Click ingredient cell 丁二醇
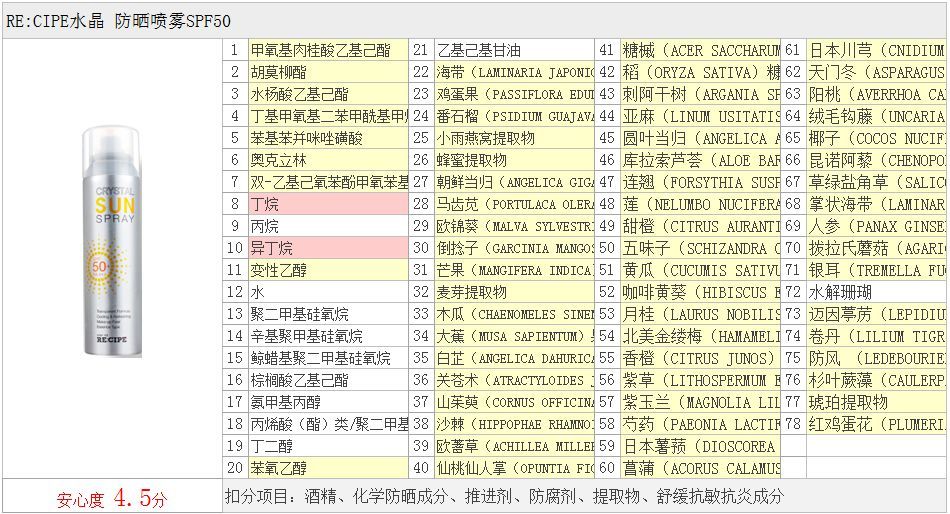Viewport: 950px width, 514px height. pyautogui.click(x=328, y=446)
